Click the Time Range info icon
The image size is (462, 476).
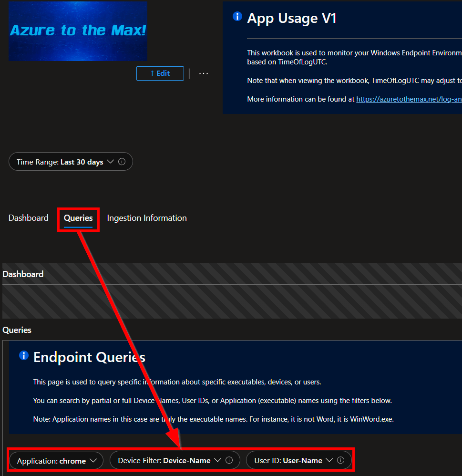click(x=122, y=162)
